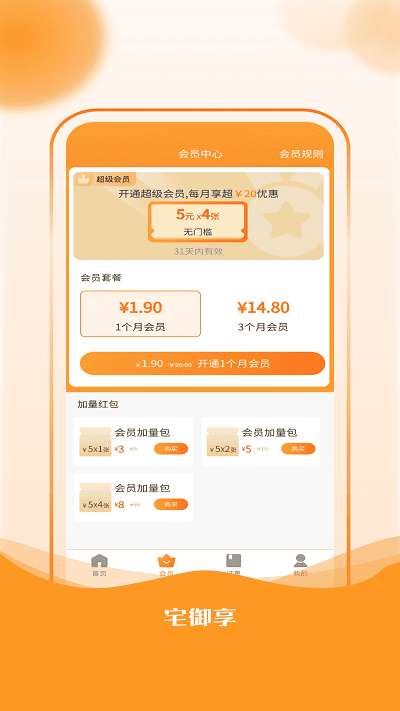The width and height of the screenshot is (400, 711).
Task: Open the crown member tab icon
Action: pos(166,561)
